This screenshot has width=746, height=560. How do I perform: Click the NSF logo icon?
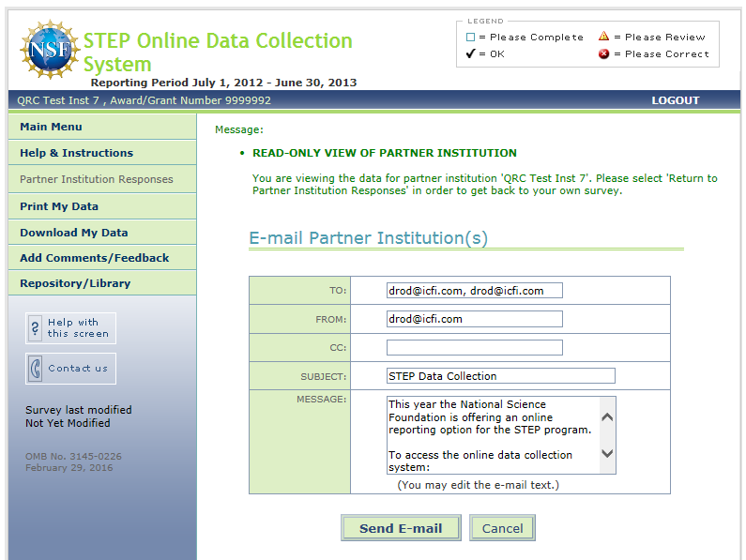[50, 50]
